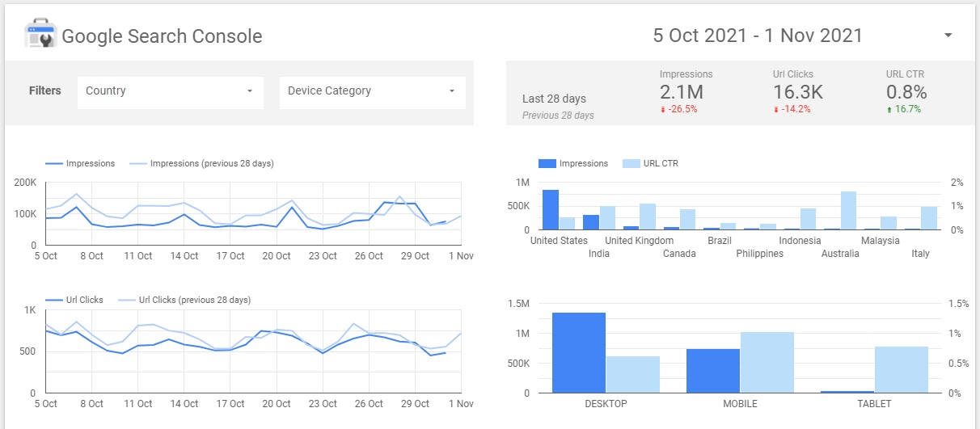Click the Brazil axis label
The height and width of the screenshot is (429, 980).
click(x=720, y=241)
